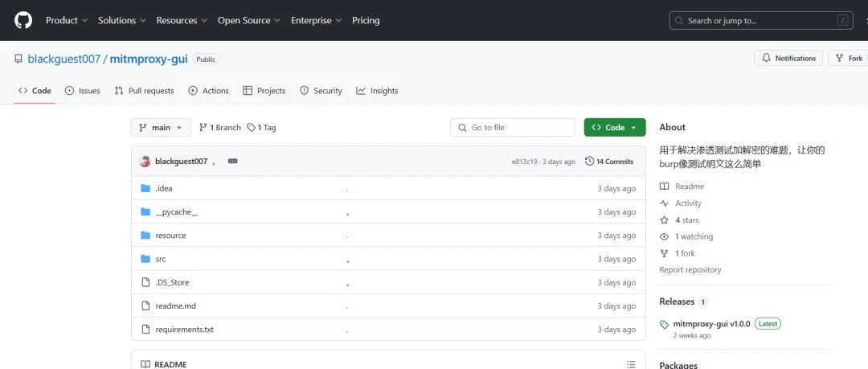The height and width of the screenshot is (369, 868).
Task: Click Report repository
Action: click(x=690, y=270)
